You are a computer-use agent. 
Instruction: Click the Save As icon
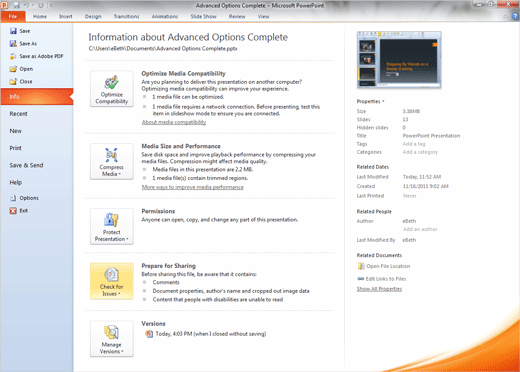pyautogui.click(x=13, y=44)
